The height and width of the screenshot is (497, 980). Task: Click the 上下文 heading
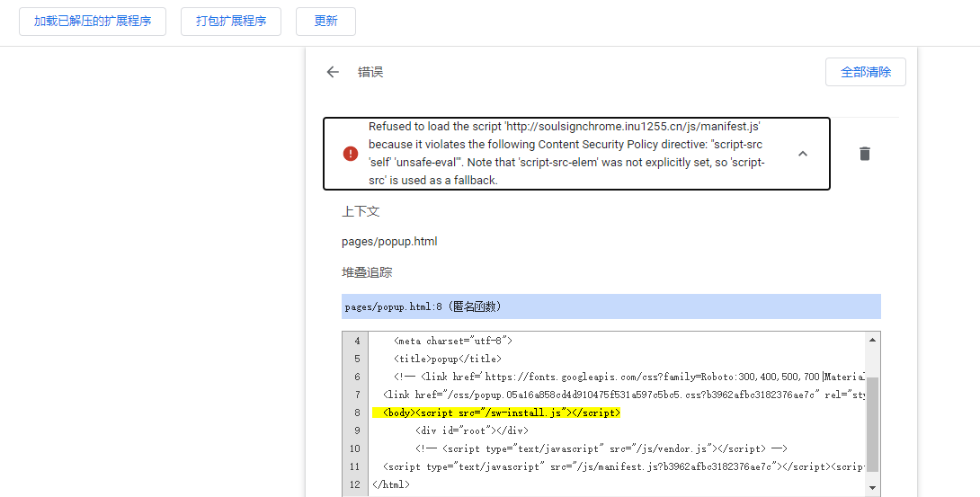(x=361, y=211)
